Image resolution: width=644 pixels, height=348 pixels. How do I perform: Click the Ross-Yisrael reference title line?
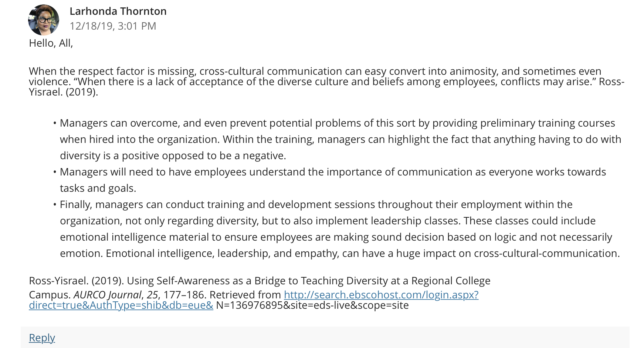pos(260,281)
